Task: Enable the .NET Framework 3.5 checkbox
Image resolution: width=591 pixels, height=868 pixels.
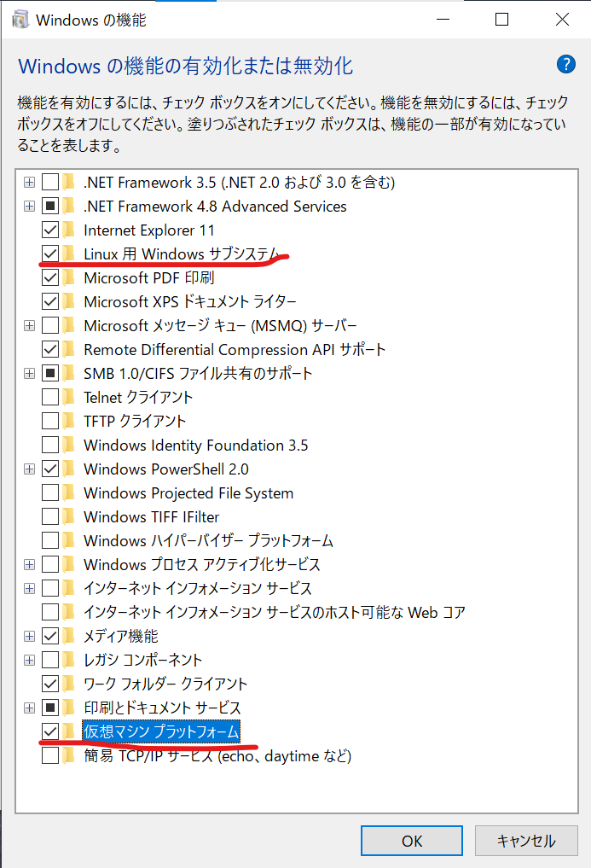Action: (x=50, y=182)
